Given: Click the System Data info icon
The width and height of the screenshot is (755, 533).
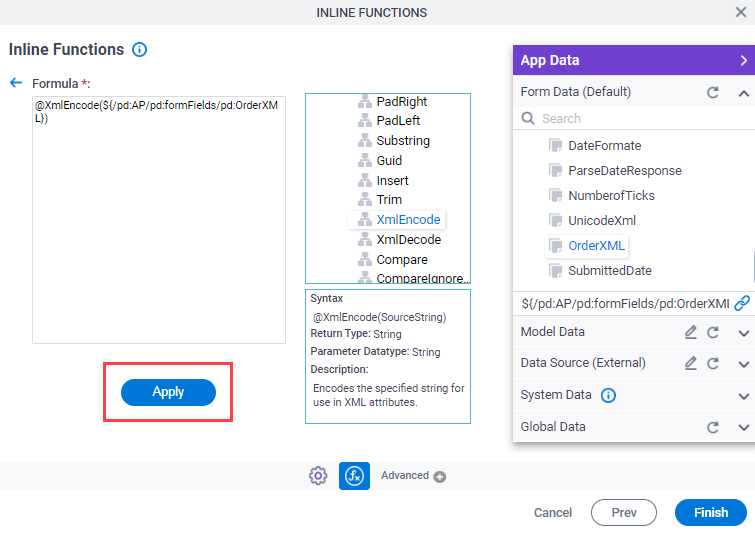Looking at the screenshot, I should [x=608, y=395].
